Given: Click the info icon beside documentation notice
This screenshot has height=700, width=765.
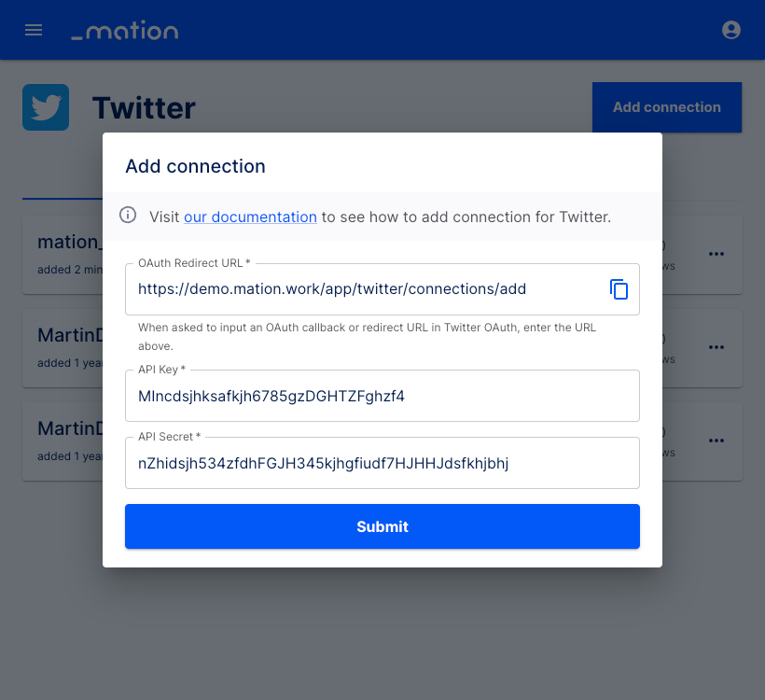Looking at the screenshot, I should [128, 216].
